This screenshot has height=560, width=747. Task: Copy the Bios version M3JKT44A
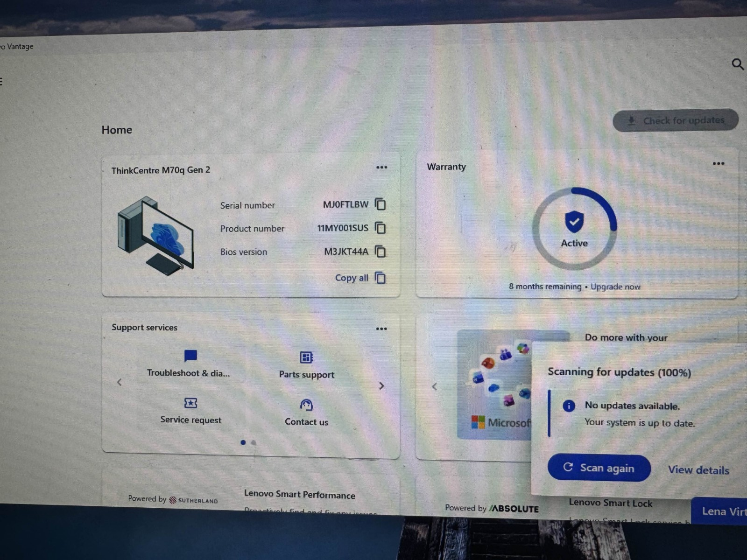pyautogui.click(x=381, y=252)
